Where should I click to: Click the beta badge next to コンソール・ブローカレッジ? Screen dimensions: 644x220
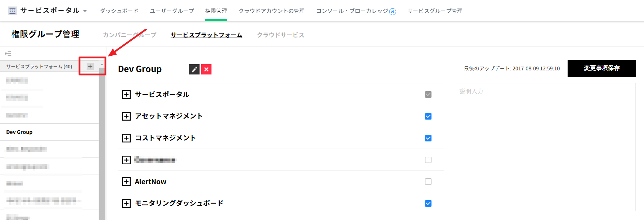click(x=393, y=12)
